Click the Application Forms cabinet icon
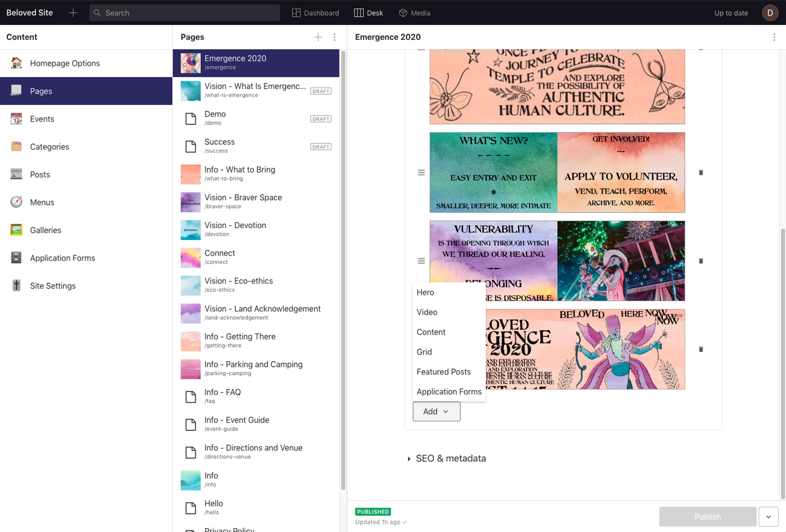 (x=16, y=258)
